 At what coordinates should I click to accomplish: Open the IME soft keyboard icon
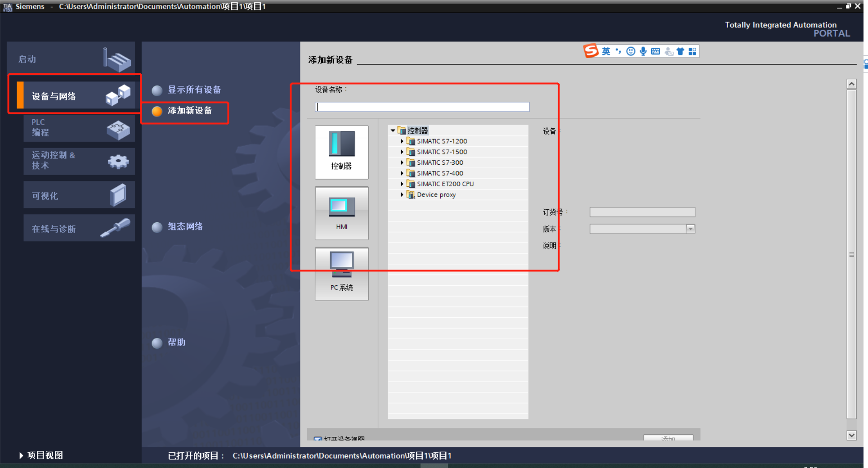pos(656,51)
